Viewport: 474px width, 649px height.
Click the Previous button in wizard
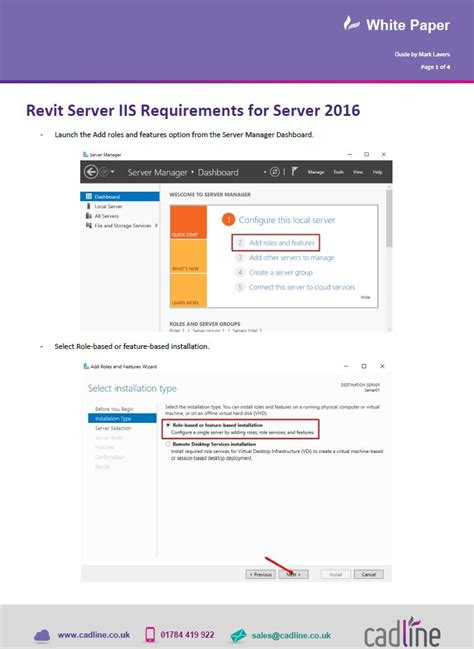tap(260, 574)
